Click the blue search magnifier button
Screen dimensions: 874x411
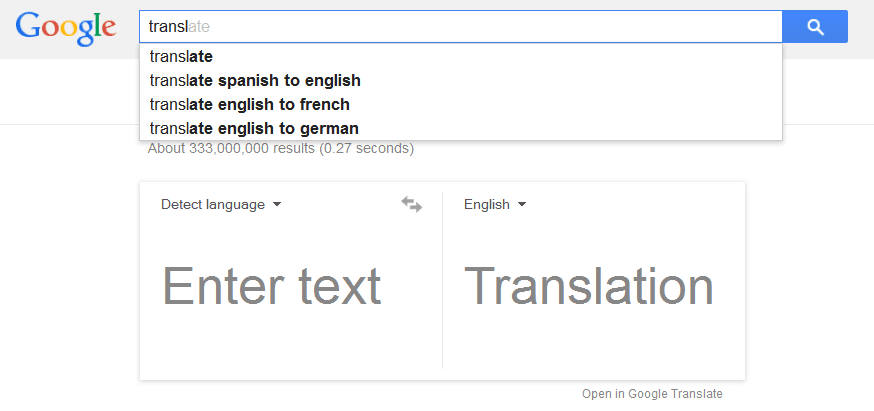815,27
